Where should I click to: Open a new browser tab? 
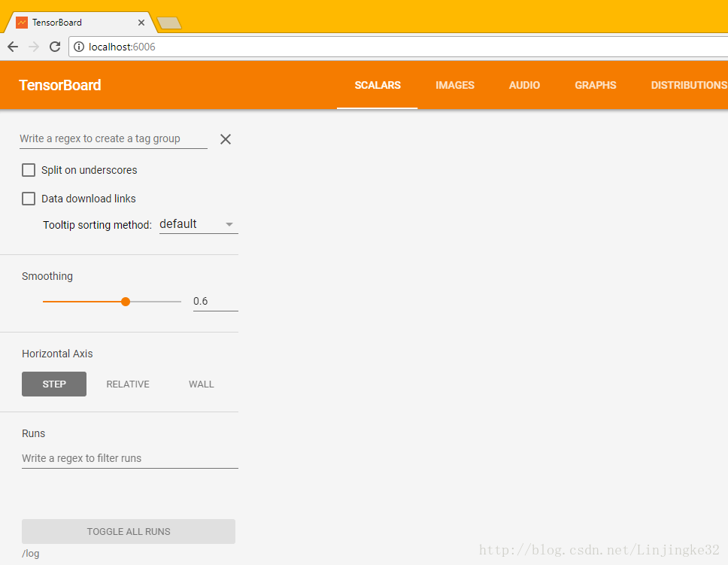(169, 23)
